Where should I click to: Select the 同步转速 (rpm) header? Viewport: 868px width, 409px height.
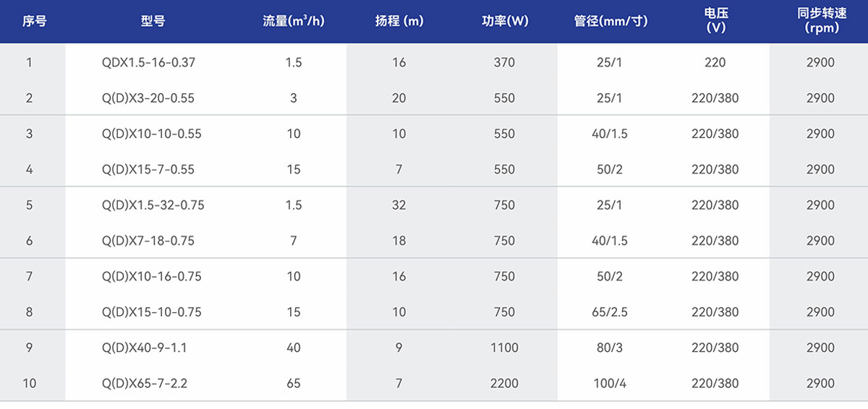821,21
